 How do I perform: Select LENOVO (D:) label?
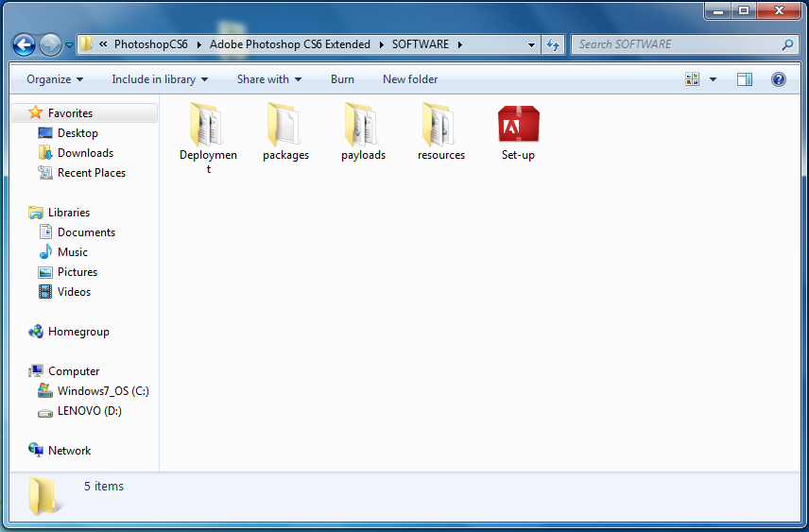[x=90, y=411]
